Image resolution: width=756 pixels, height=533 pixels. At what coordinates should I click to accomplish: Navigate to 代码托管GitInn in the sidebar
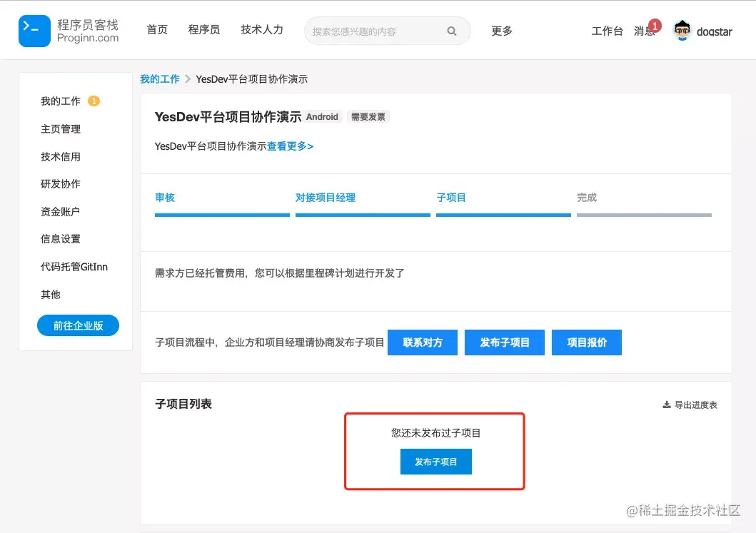[76, 266]
